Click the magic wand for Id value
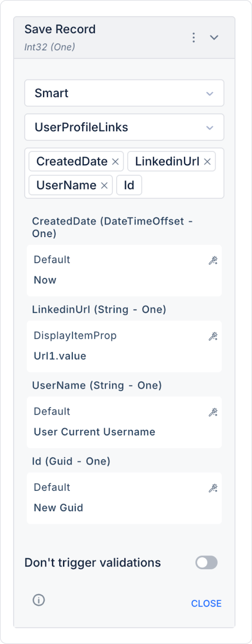 pyautogui.click(x=213, y=488)
